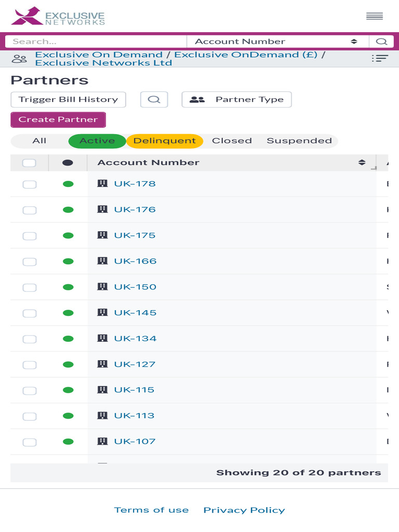
Task: Click building icon next to UK-113
Action: point(102,415)
